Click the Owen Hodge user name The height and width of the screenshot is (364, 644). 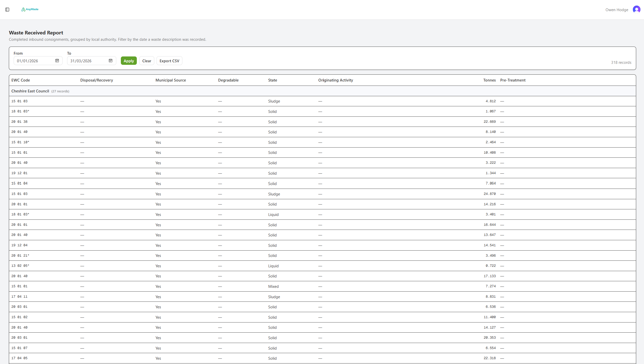(x=617, y=10)
